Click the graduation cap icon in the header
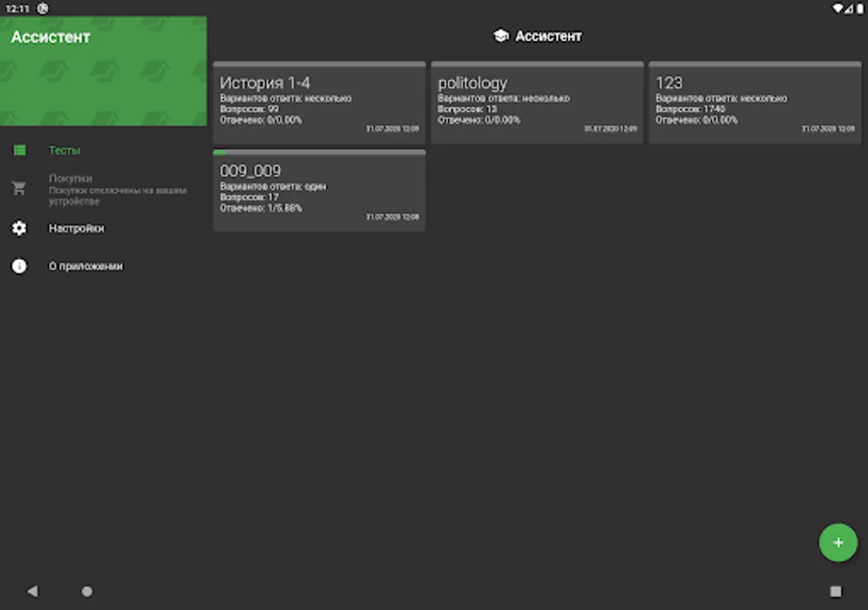The image size is (868, 610). point(500,35)
